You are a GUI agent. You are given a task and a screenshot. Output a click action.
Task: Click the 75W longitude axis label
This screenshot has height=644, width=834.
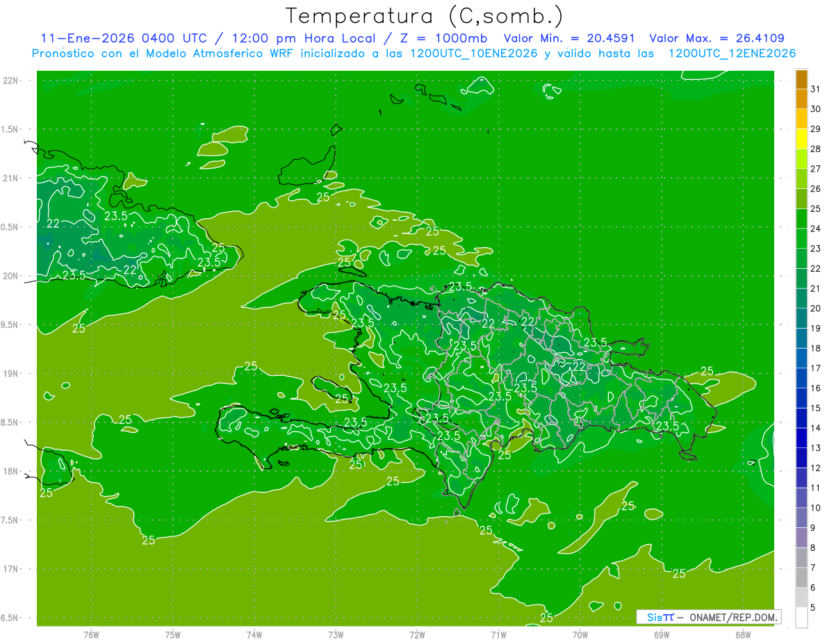173,635
